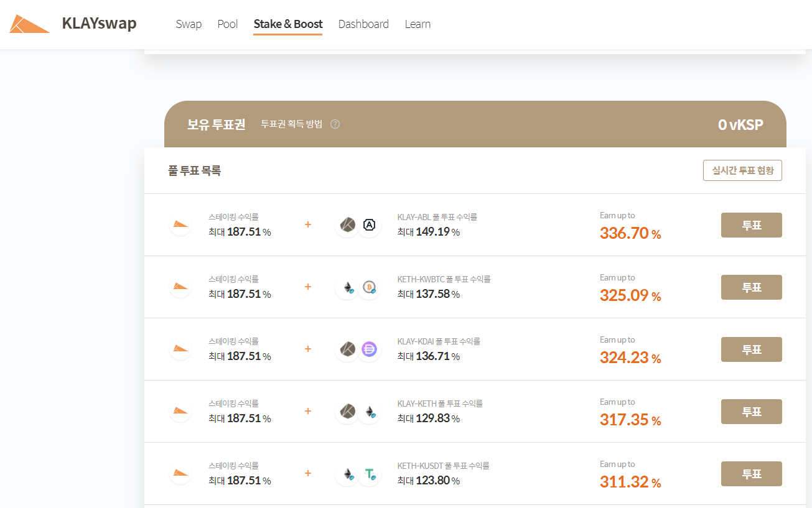Click the purple KDAI token icon

pos(369,349)
